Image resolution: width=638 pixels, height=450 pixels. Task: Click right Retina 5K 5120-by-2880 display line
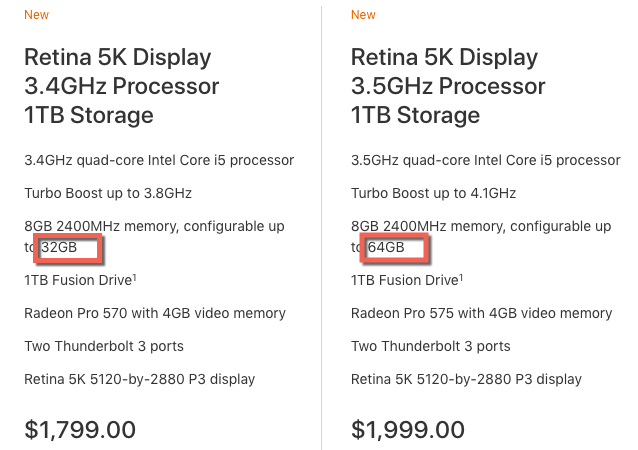(x=466, y=379)
